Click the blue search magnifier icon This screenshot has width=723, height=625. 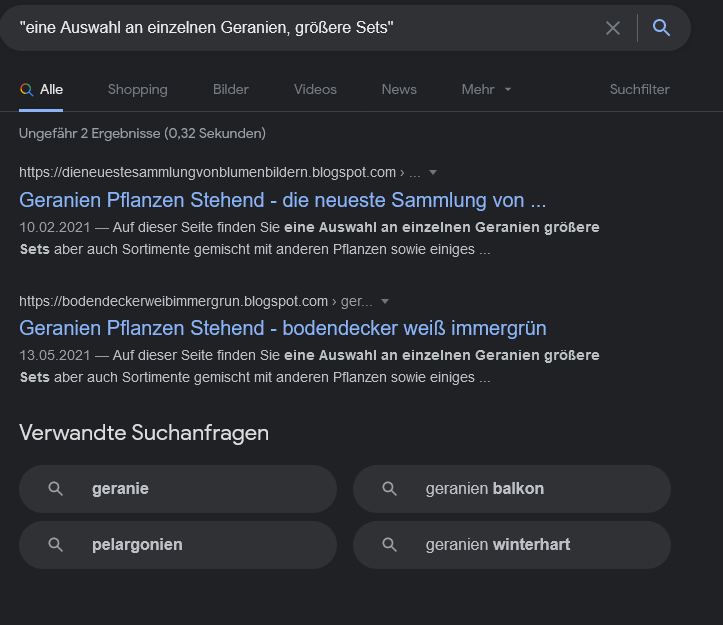coord(661,28)
